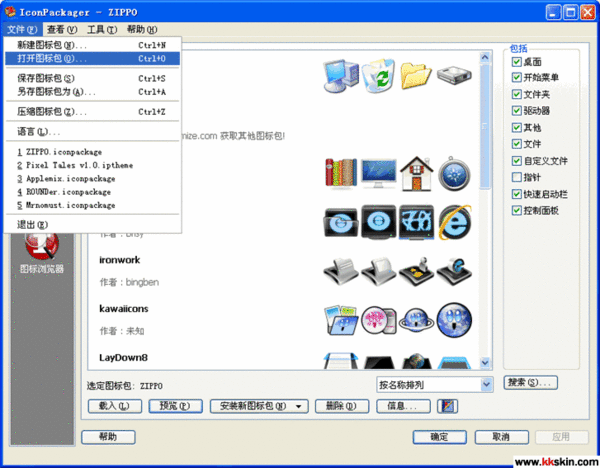The image size is (600, 468).
Task: Click the first ironwork printer icon
Action: 341,271
